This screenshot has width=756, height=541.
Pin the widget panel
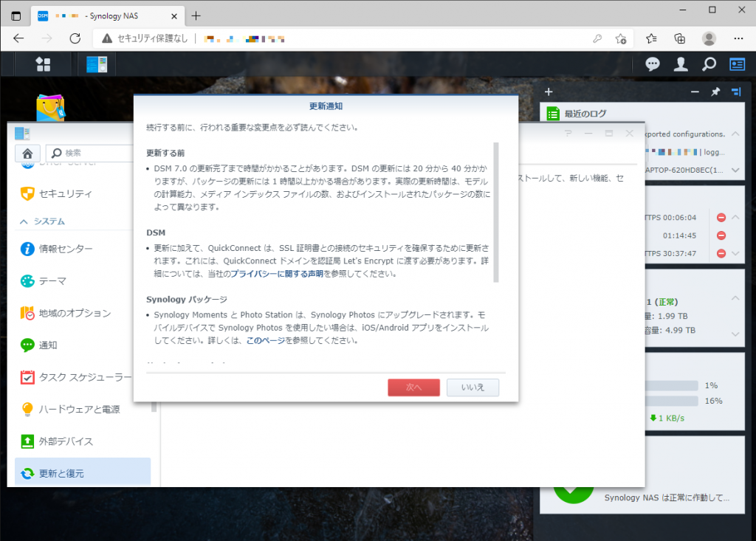coord(715,92)
